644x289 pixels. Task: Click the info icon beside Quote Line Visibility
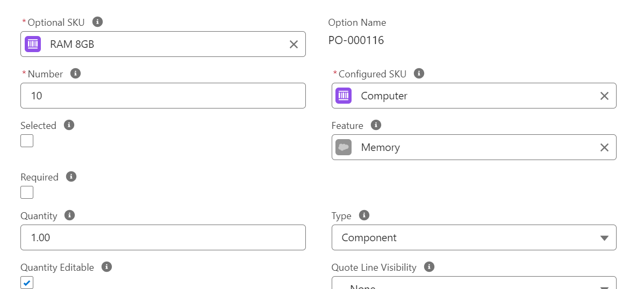[x=429, y=267]
